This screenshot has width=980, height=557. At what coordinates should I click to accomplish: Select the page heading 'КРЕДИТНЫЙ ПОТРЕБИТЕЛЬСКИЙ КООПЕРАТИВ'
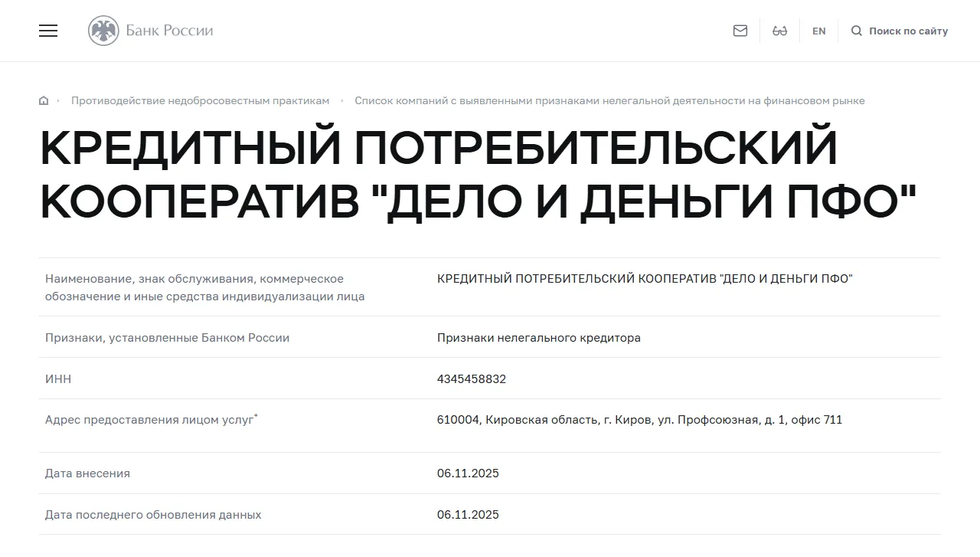click(x=478, y=175)
